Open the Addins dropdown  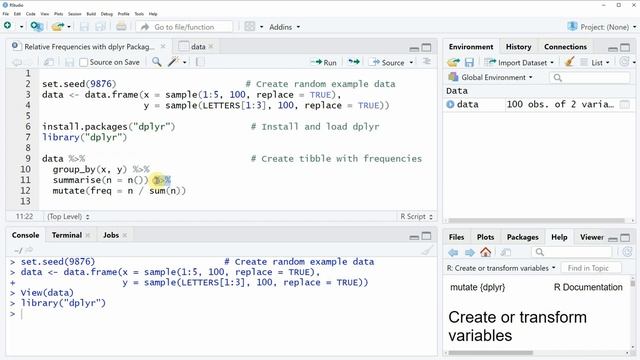pyautogui.click(x=284, y=27)
